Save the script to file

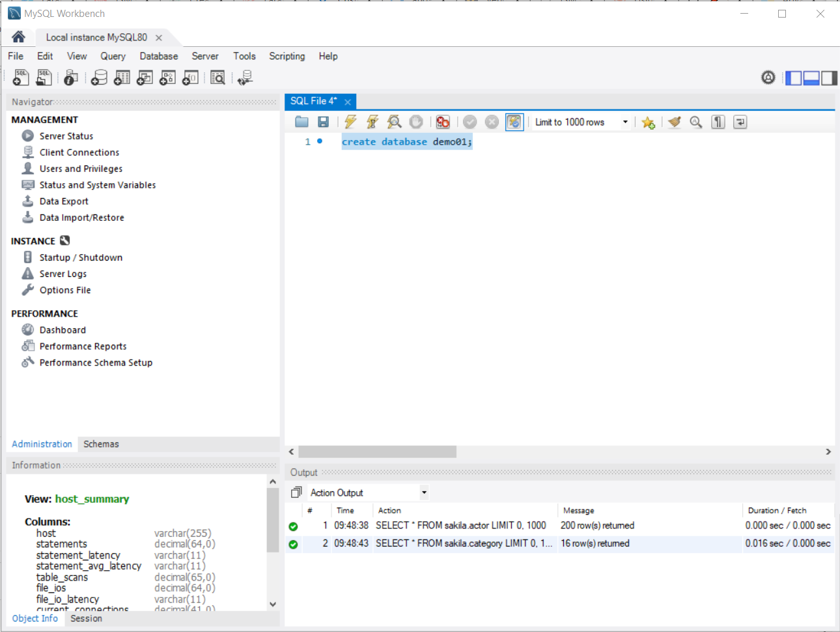point(323,122)
